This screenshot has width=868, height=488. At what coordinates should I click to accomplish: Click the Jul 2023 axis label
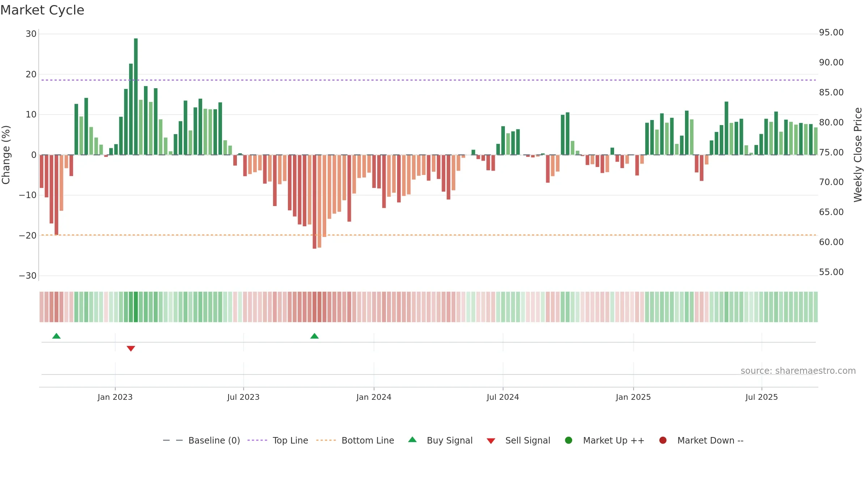click(243, 397)
